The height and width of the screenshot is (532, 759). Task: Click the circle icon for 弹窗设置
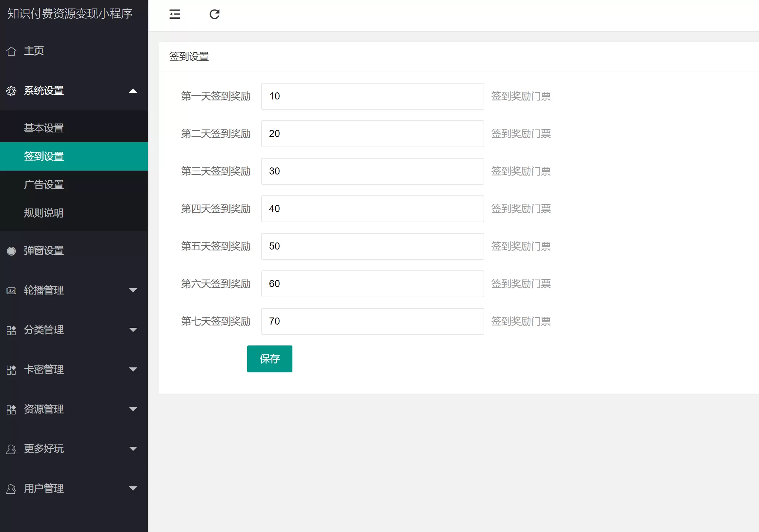point(11,251)
